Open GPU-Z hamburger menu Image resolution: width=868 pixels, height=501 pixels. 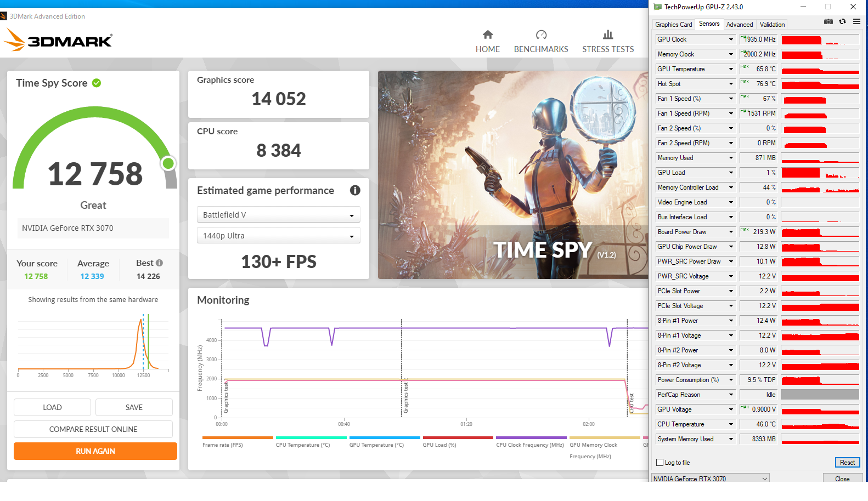coord(856,21)
